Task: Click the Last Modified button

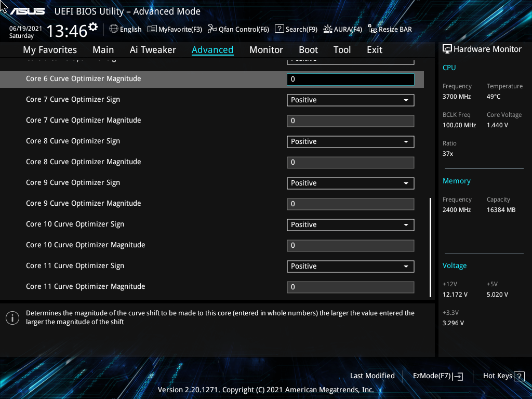Action: pyautogui.click(x=372, y=376)
